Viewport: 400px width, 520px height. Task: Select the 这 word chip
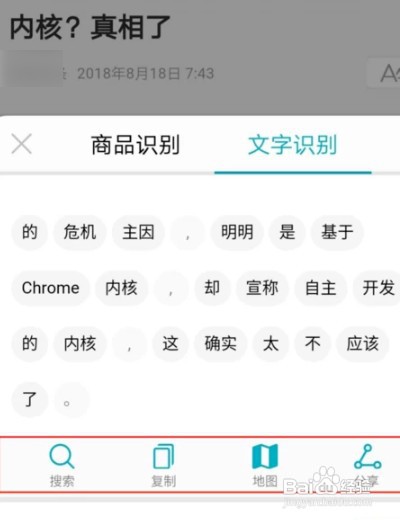tap(170, 344)
